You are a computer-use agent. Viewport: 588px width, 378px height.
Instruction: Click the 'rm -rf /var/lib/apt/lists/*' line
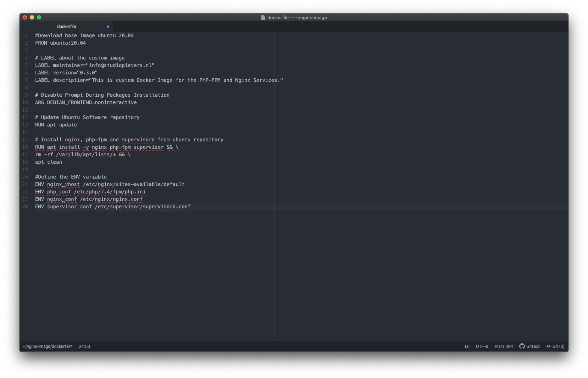[x=83, y=154]
